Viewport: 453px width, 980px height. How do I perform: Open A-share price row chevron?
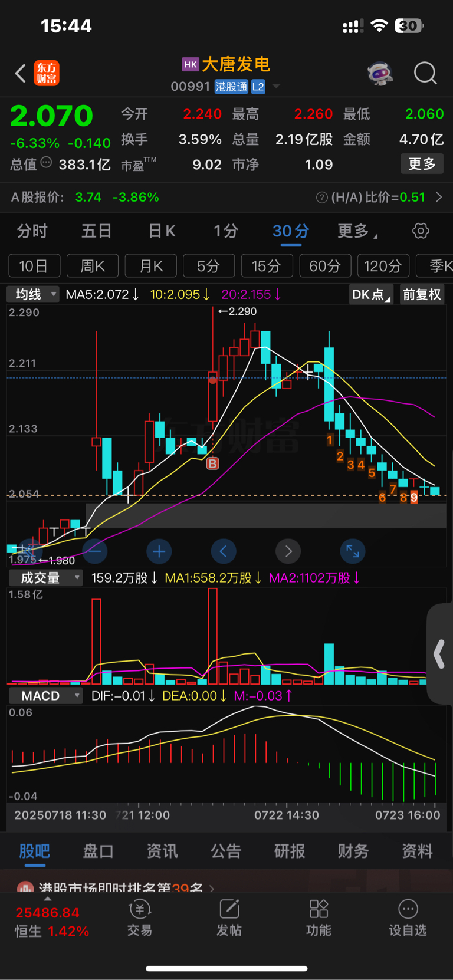coord(439,197)
